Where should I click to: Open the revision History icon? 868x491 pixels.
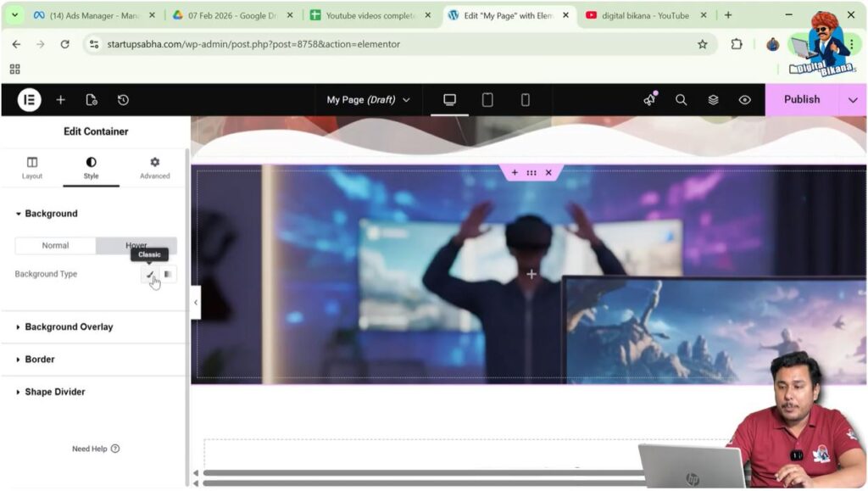coord(123,99)
